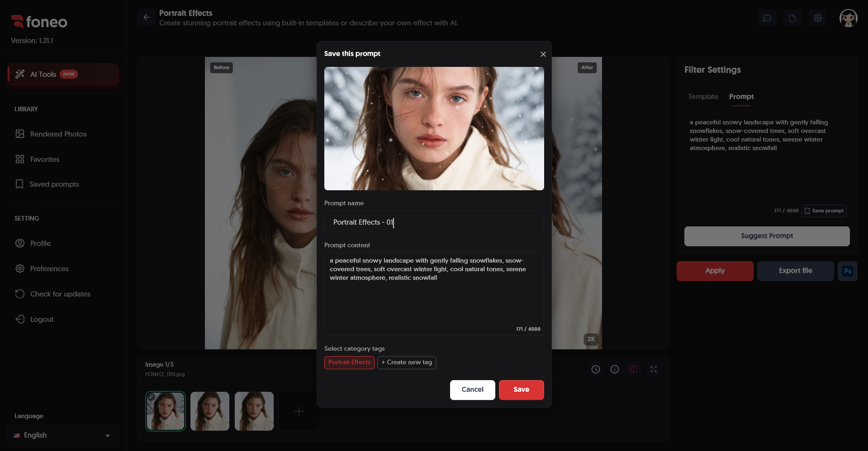
Task: Open Rendered Photos library
Action: pos(63,134)
